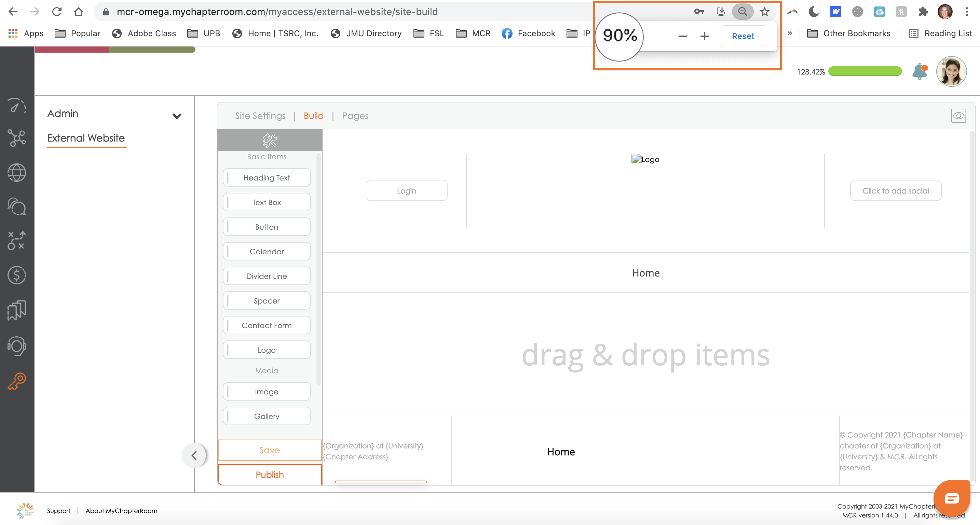The height and width of the screenshot is (525, 980).
Task: Click the notification bell icon
Action: (x=920, y=71)
